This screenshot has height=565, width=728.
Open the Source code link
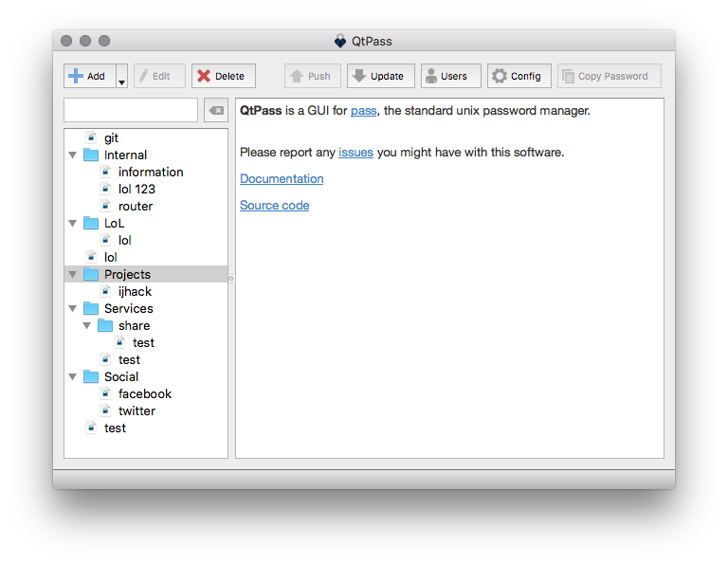pos(274,205)
